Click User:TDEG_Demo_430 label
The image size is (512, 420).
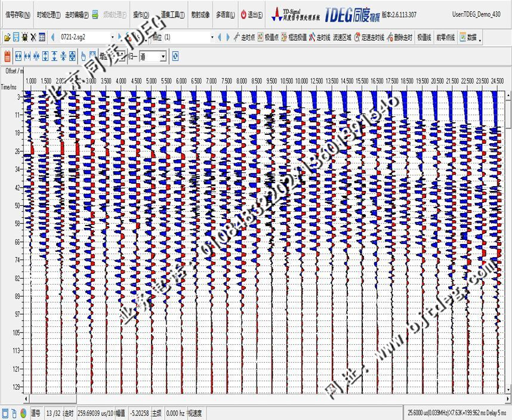tap(476, 14)
